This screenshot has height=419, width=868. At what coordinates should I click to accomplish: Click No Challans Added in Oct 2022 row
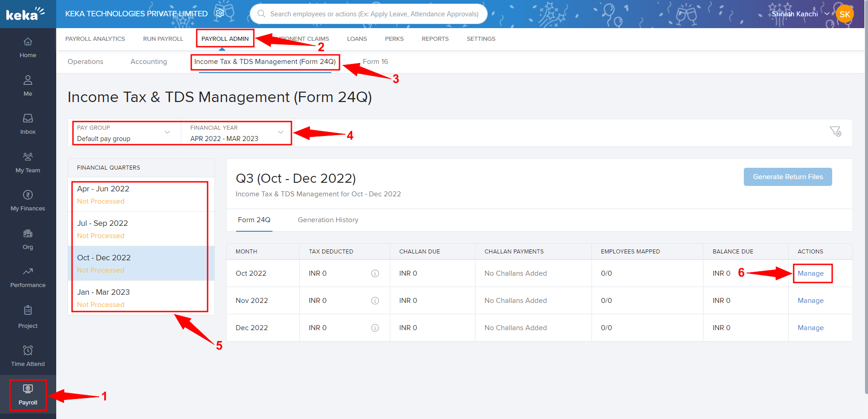pyautogui.click(x=515, y=273)
